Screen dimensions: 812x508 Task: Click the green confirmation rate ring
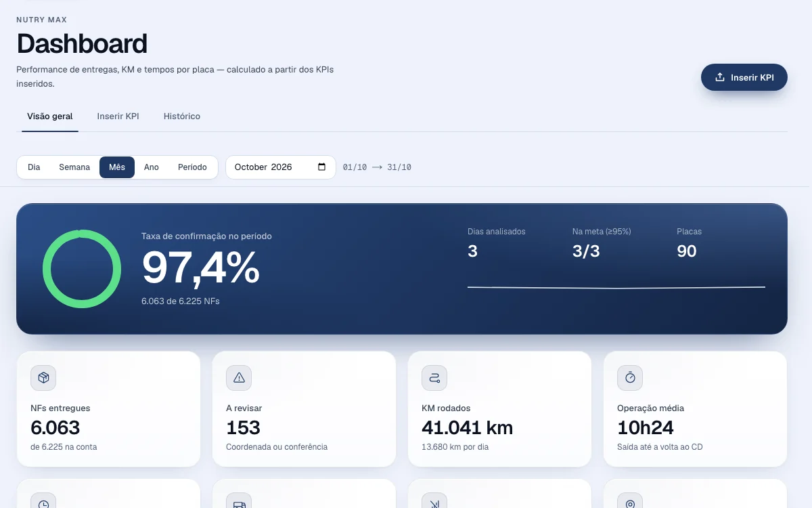(82, 269)
